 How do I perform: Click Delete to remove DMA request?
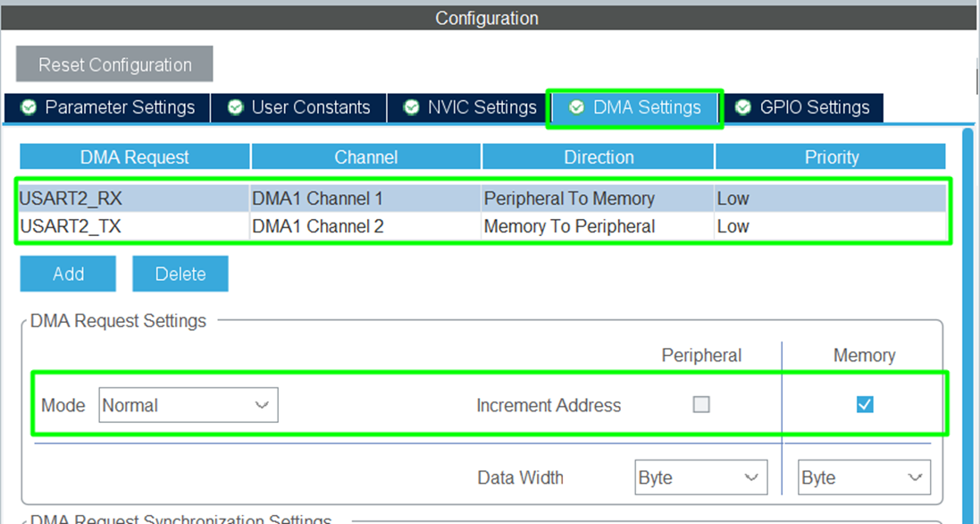click(180, 274)
